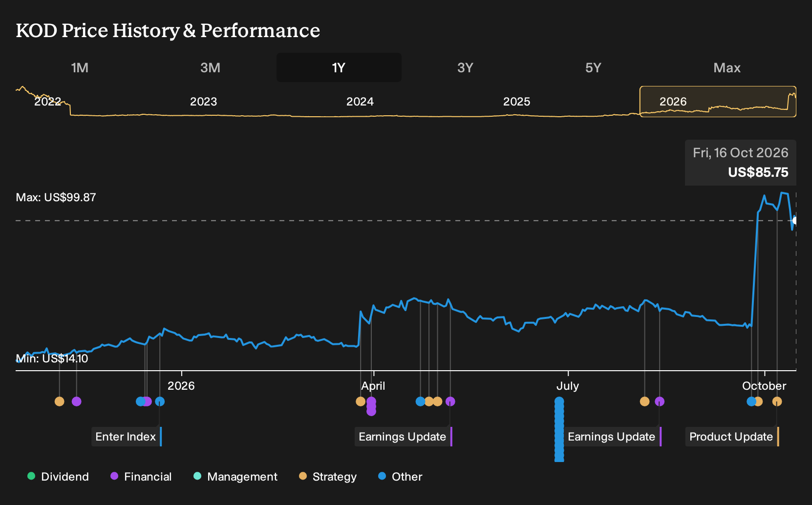Image resolution: width=812 pixels, height=505 pixels.
Task: Click the purple marker above April's Earnings Update
Action: coord(450,401)
